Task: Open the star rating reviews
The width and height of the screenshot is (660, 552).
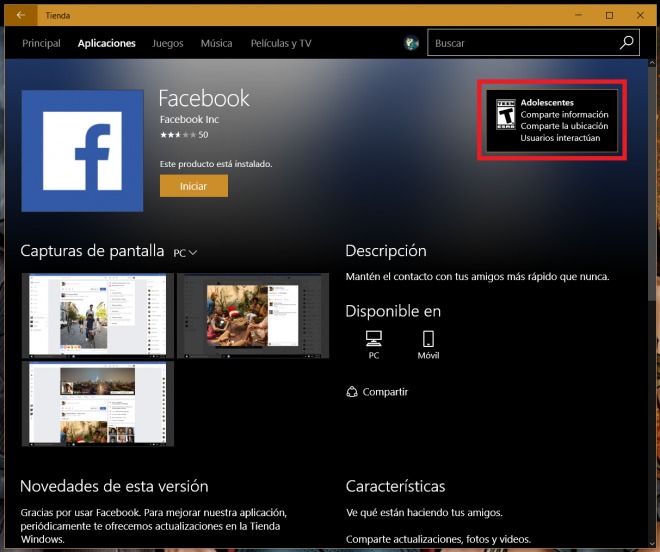Action: pos(184,135)
